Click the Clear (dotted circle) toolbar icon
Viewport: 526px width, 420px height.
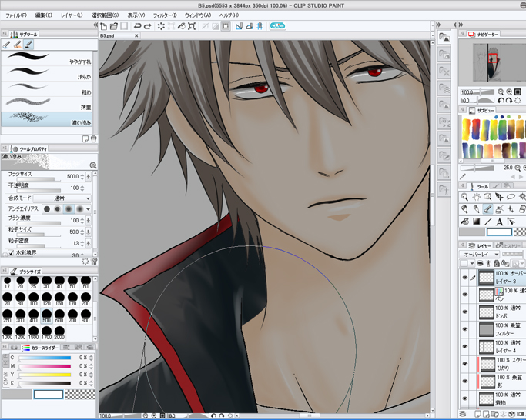coord(161,26)
